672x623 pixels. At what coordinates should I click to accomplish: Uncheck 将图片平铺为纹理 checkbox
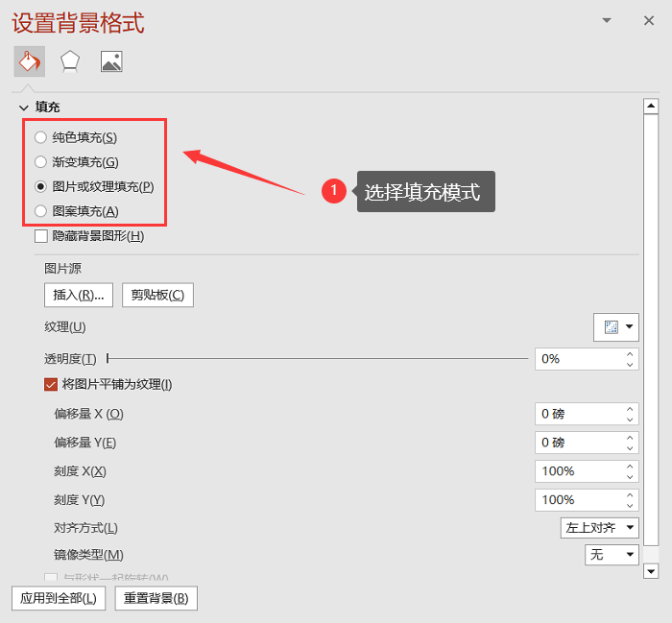[51, 384]
